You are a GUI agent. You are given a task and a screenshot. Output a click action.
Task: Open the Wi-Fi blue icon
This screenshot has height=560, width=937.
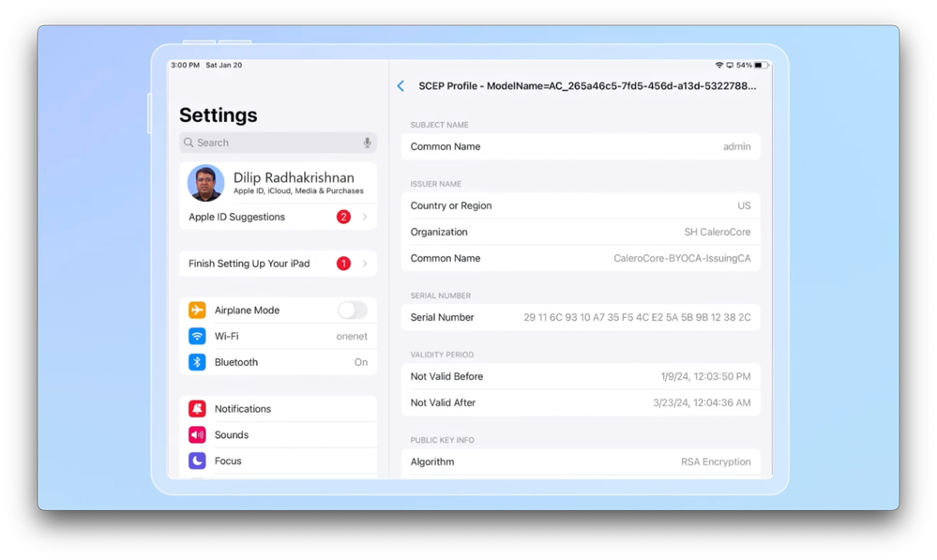(197, 336)
